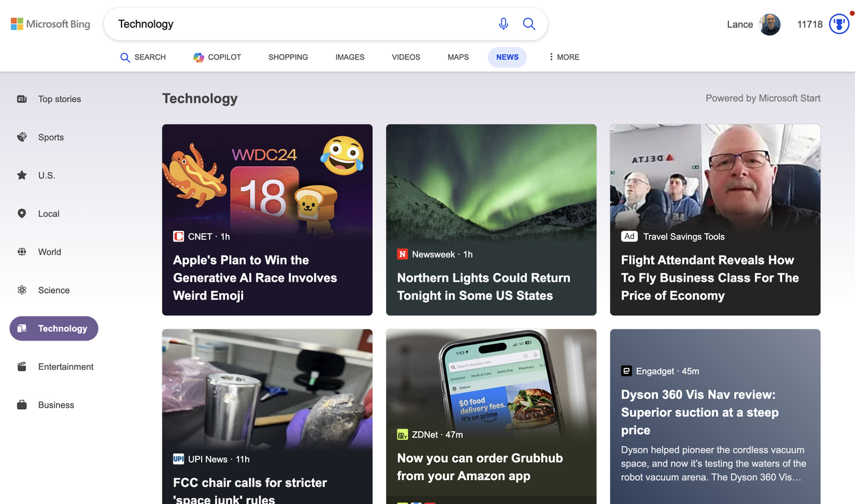Click the magnifier search submit icon
Screen dimensions: 855x504
(529, 24)
